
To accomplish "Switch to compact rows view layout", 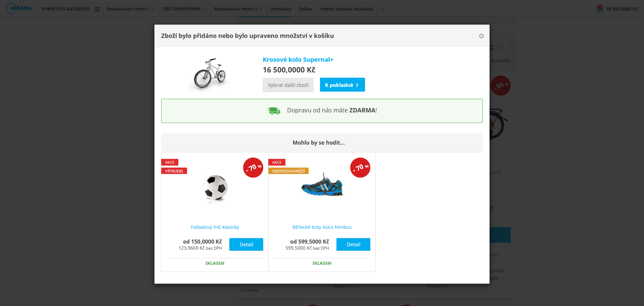I will click(511, 48).
